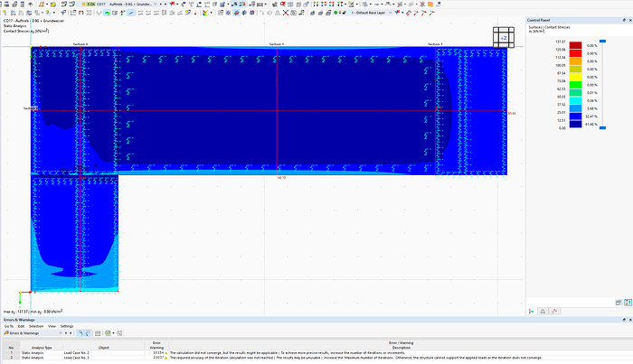Open the rainbow color scale dropdown
633x364 pixels.
pyautogui.click(x=211, y=13)
